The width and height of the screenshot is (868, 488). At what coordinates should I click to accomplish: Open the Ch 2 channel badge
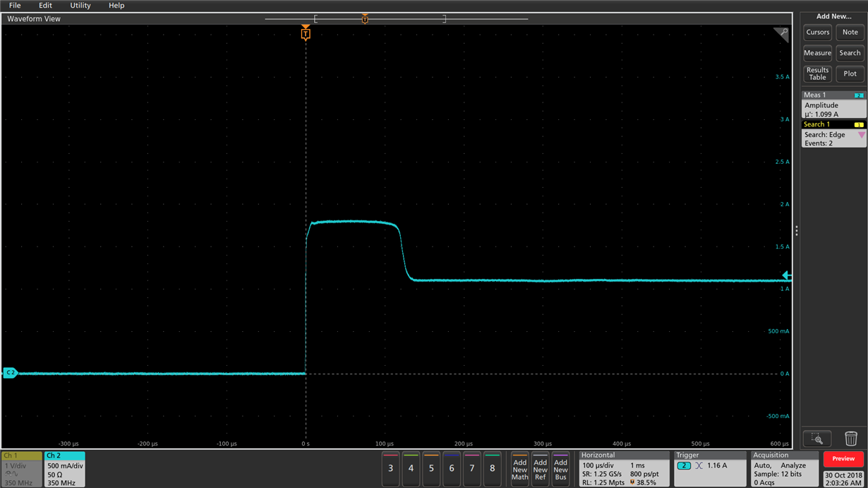click(x=65, y=469)
